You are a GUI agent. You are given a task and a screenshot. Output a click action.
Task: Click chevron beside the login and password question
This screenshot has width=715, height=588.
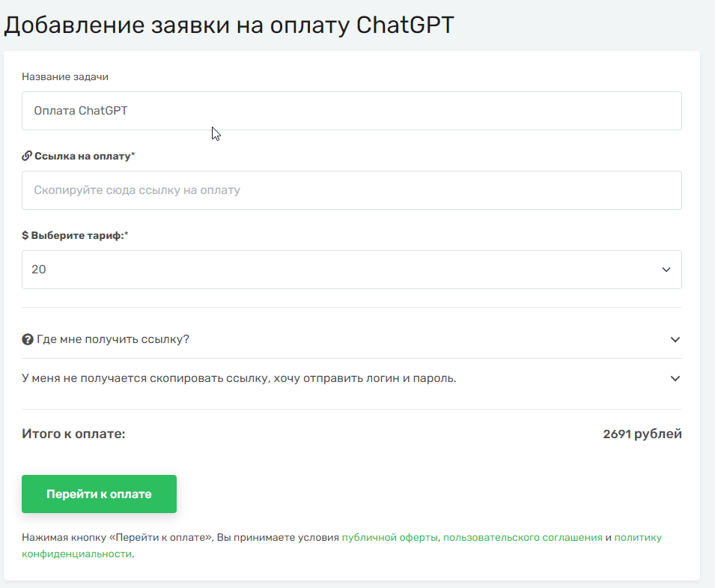tap(675, 378)
